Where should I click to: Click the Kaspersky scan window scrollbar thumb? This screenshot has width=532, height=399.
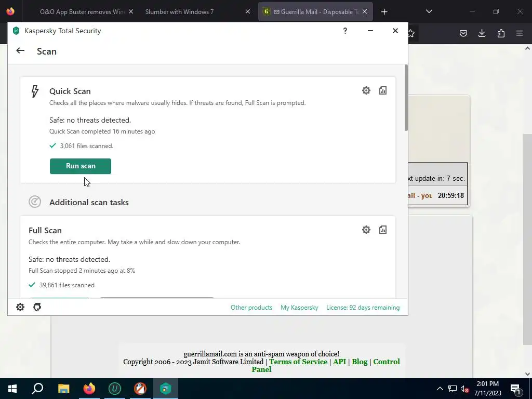[x=406, y=97]
